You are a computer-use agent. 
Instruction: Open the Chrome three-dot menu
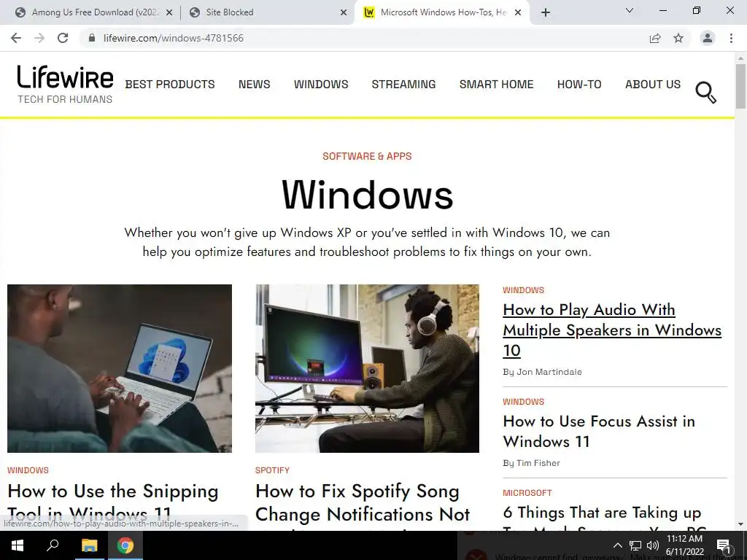[x=731, y=38]
